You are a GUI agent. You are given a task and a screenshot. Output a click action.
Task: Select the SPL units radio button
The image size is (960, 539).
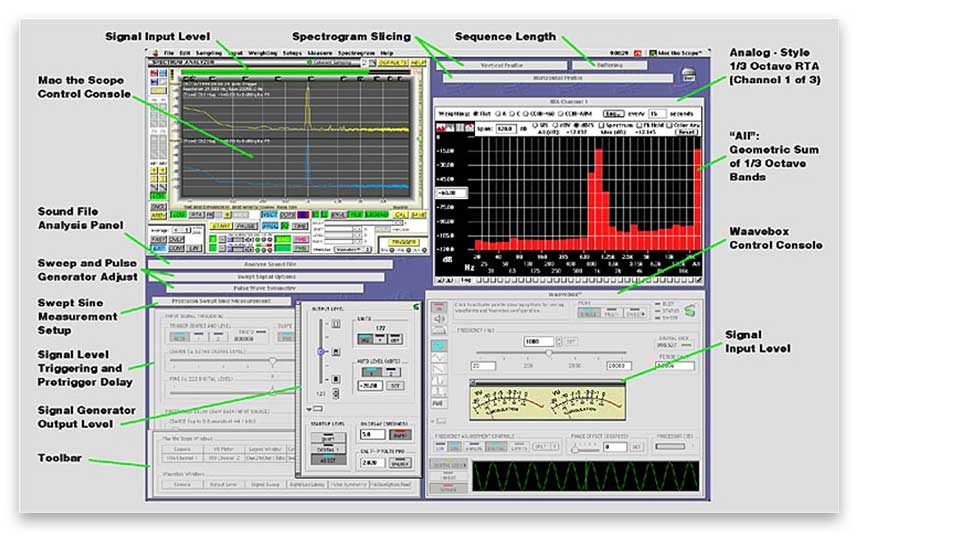point(536,125)
